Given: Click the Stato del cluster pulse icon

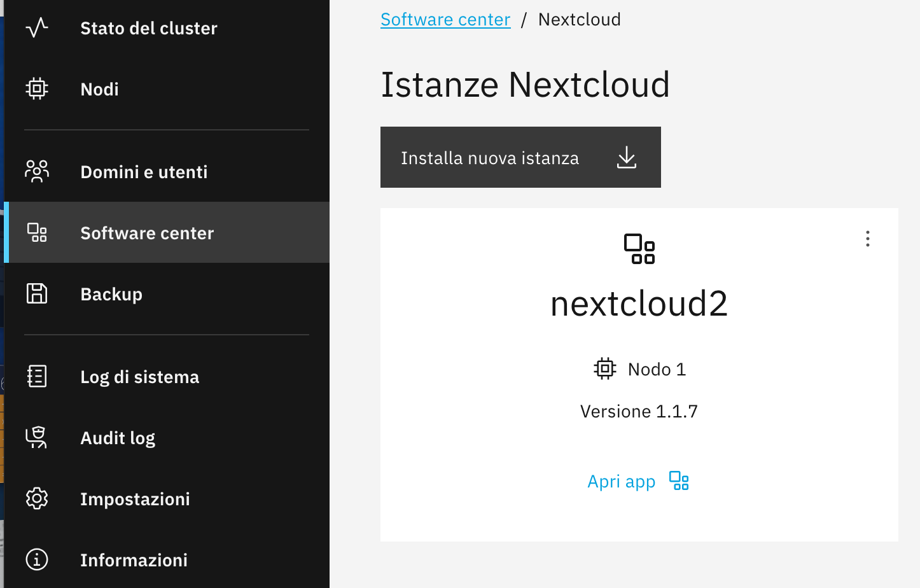Looking at the screenshot, I should pos(37,28).
